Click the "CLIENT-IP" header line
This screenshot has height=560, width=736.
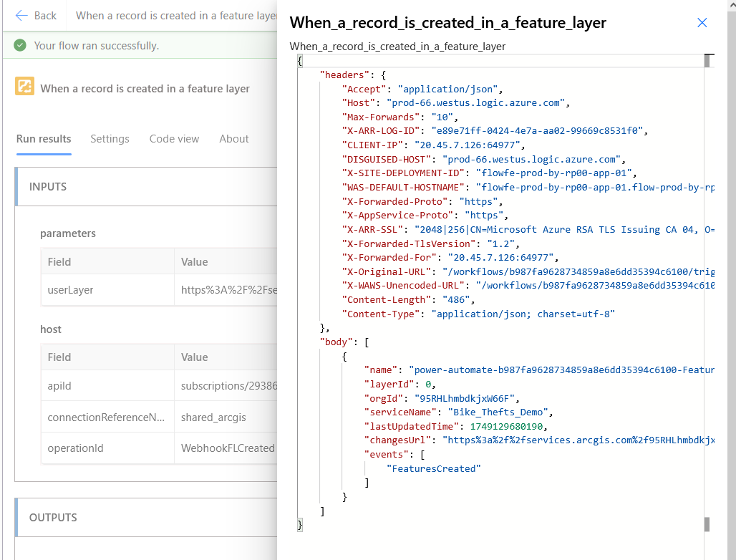(433, 145)
